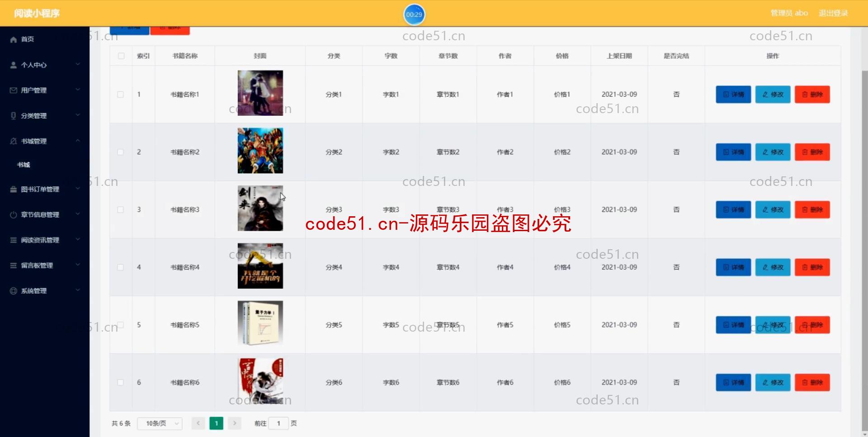Select the checkbox for row 书籍名称1
This screenshot has width=868, height=437.
coord(121,95)
